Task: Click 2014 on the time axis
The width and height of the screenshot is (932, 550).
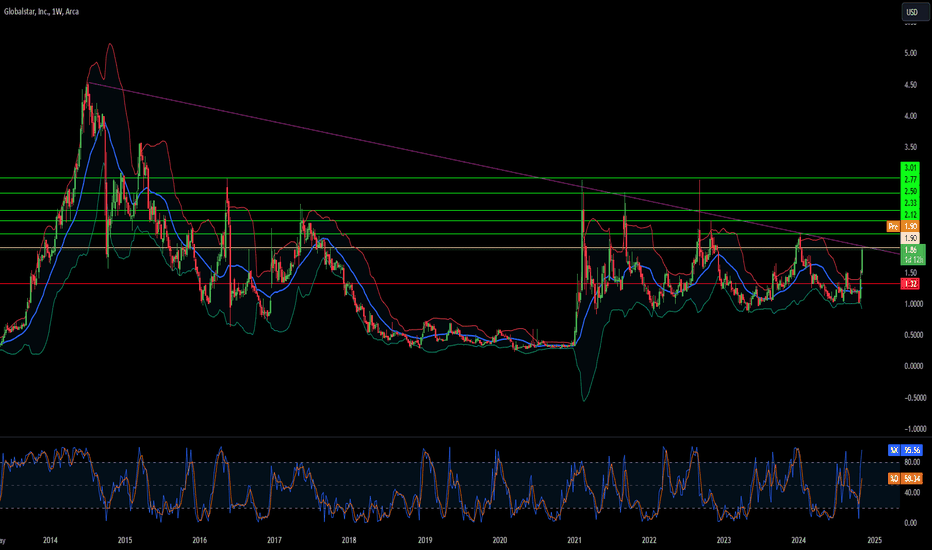Action: [x=51, y=540]
